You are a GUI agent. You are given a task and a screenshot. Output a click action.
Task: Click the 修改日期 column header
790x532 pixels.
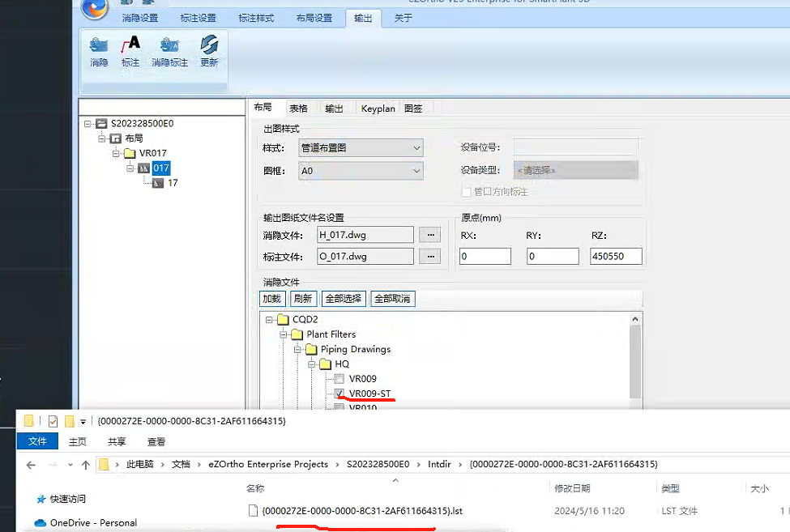tap(572, 488)
